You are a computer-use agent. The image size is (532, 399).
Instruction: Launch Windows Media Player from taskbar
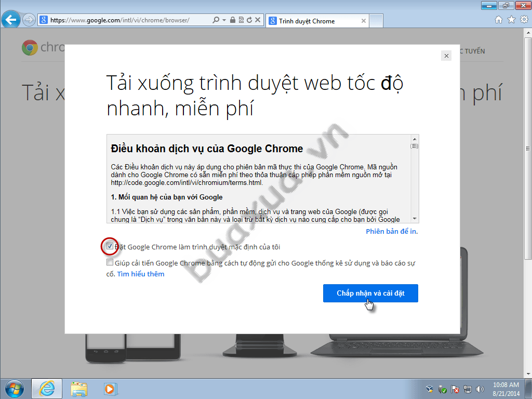tap(110, 389)
